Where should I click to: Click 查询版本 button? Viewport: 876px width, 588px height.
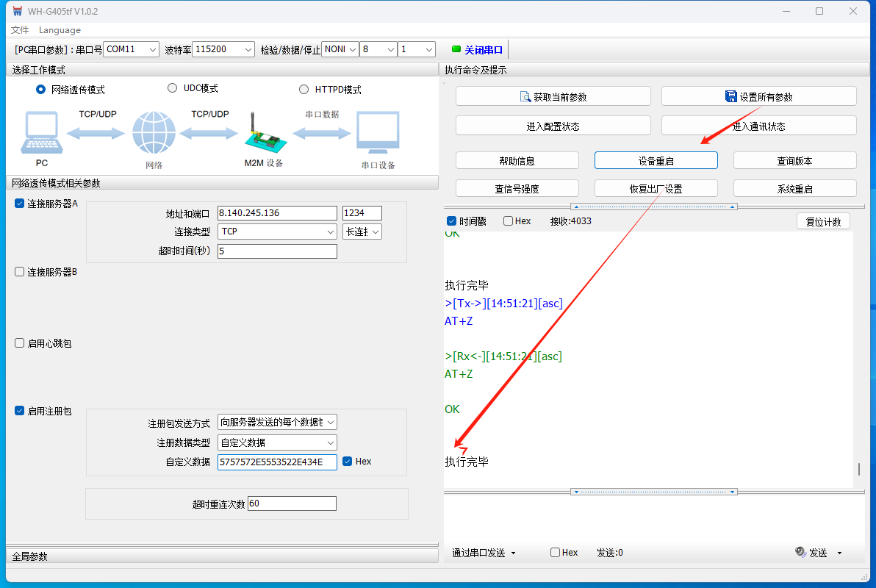click(x=794, y=160)
